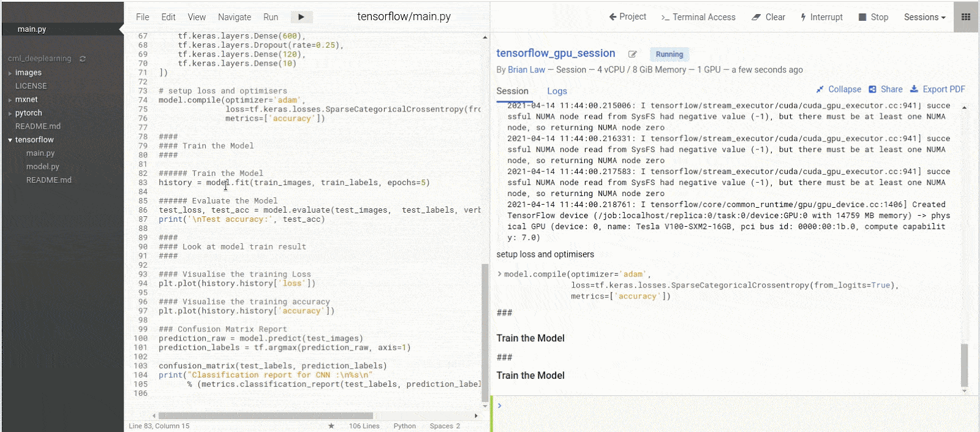Click the grid apps icon at top right
This screenshot has width=980, height=432.
click(x=966, y=17)
